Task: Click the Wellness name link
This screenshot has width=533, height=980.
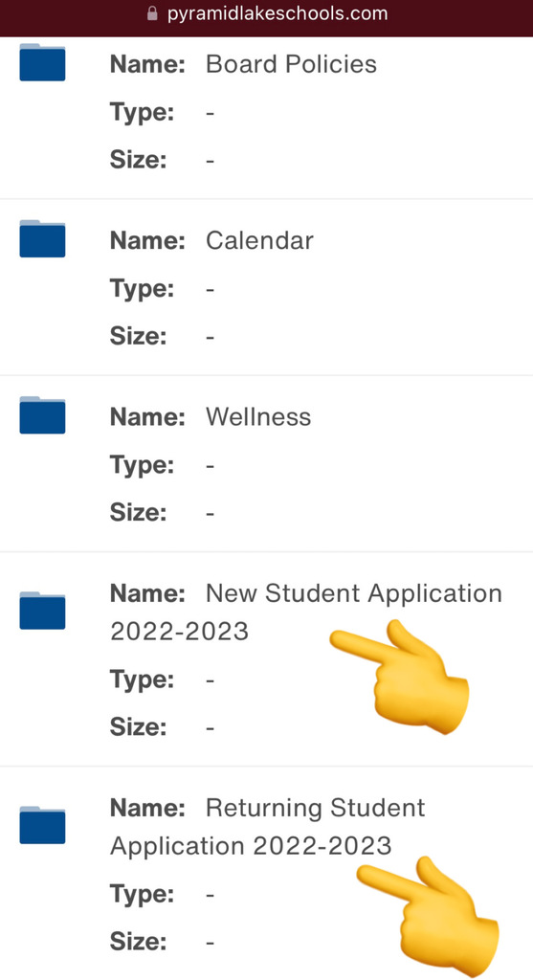Action: pos(258,417)
